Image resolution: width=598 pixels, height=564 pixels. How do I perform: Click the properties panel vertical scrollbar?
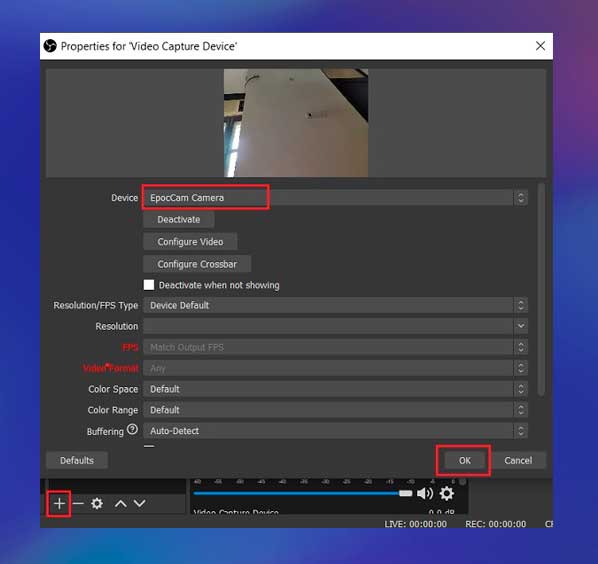(x=541, y=290)
